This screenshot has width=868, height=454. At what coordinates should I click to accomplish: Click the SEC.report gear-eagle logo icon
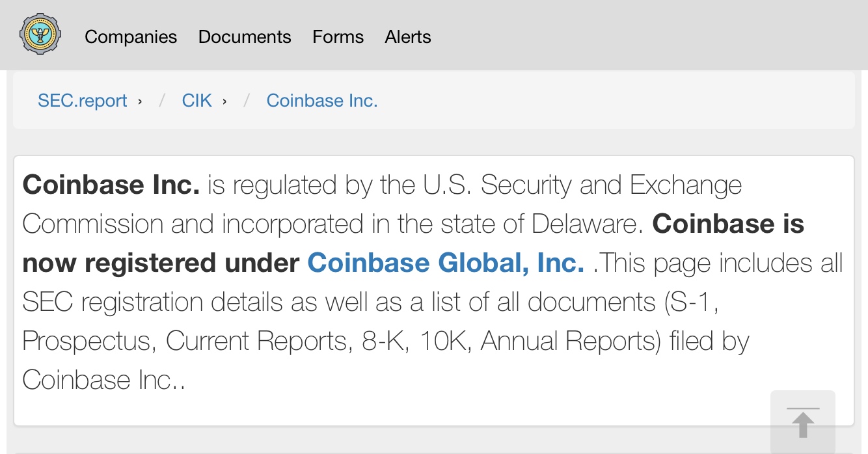point(40,33)
